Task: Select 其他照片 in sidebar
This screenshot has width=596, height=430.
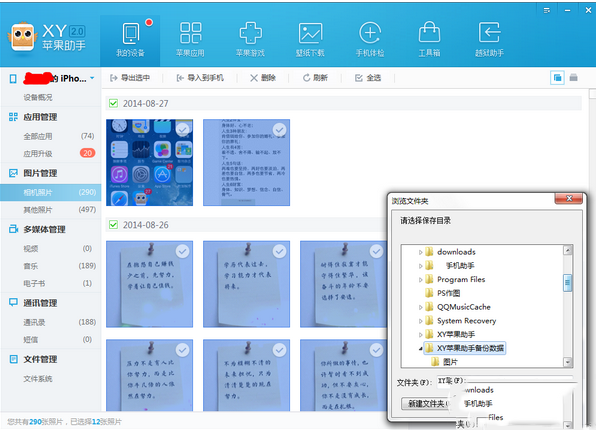Action: (38, 210)
